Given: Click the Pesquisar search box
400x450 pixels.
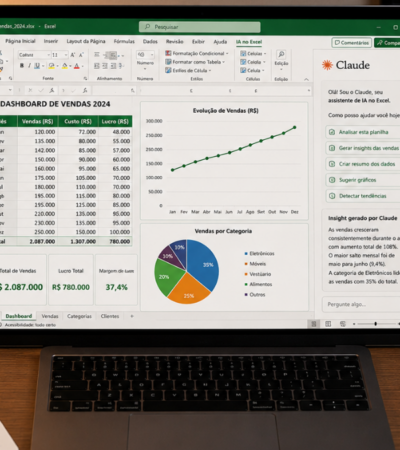Looking at the screenshot, I should coord(200,27).
